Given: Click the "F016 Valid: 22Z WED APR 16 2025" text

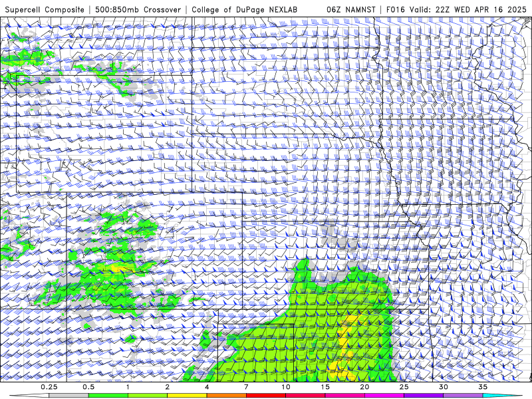Looking at the screenshot, I should click(456, 9).
